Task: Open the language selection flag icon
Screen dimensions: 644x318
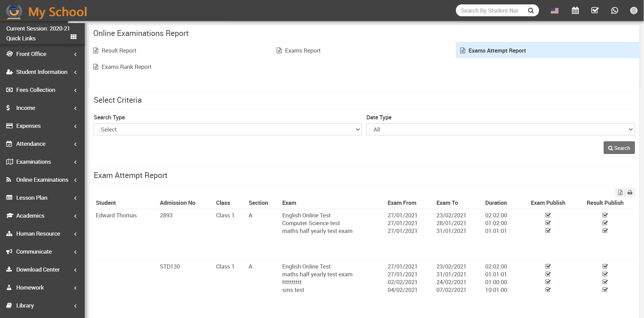Action: point(555,11)
